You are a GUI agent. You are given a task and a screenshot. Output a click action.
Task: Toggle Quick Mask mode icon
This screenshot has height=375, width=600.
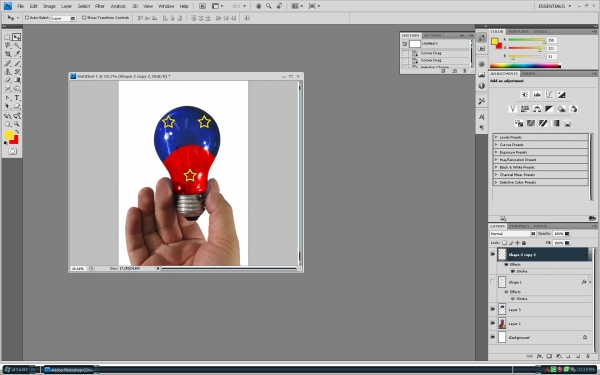[12, 152]
